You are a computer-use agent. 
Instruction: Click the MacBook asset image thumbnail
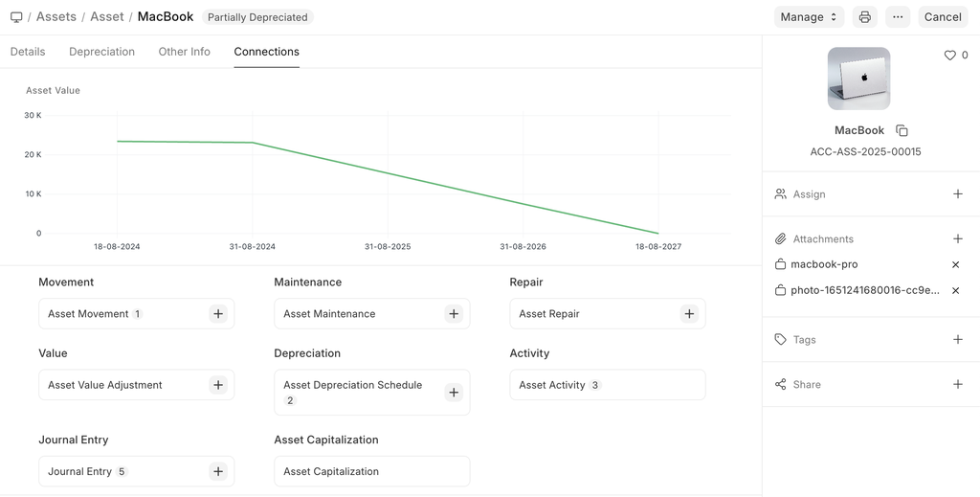858,79
